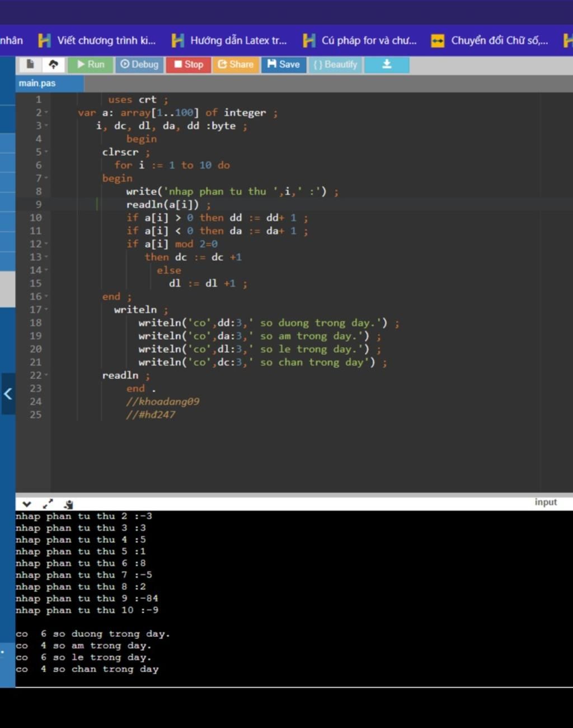The height and width of the screenshot is (728, 573).
Task: Fold code at line 5 gutter arrow
Action: click(46, 152)
